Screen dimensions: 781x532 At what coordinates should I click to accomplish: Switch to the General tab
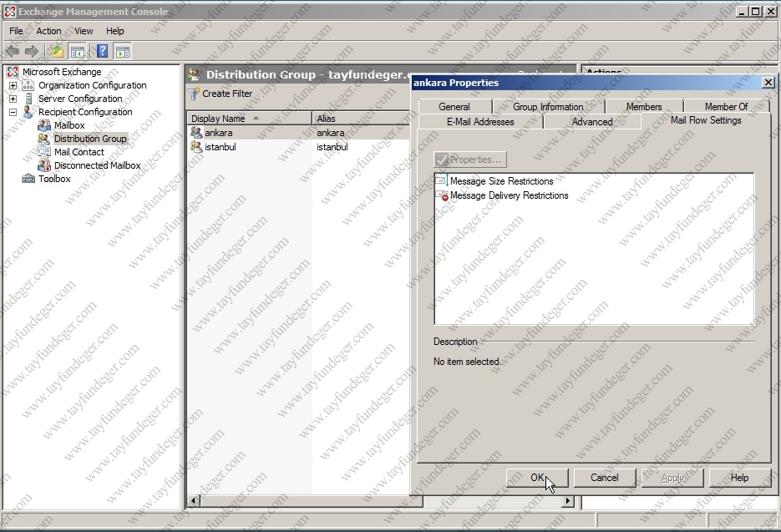coord(454,107)
